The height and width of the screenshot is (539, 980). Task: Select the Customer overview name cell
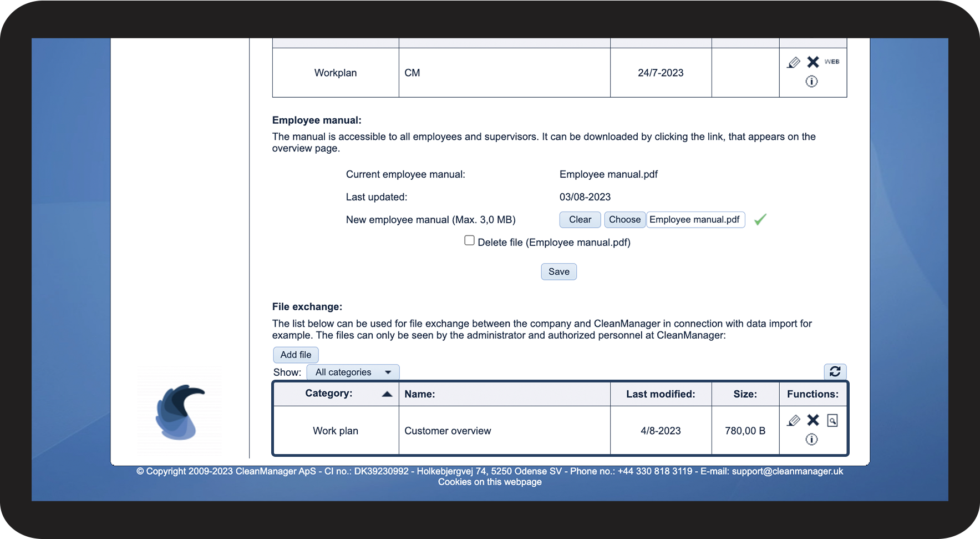(x=505, y=431)
